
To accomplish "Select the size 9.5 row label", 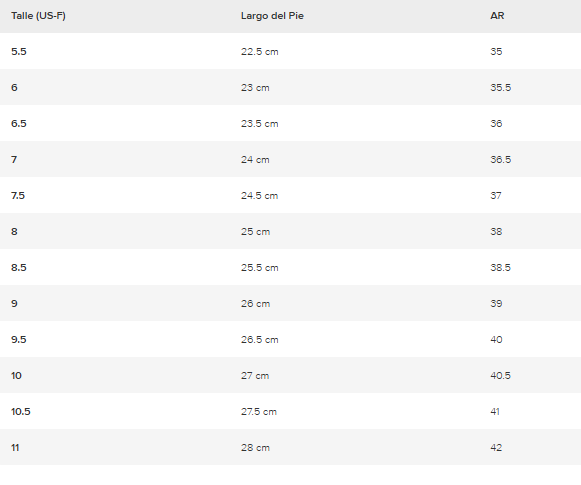I will coord(19,339).
